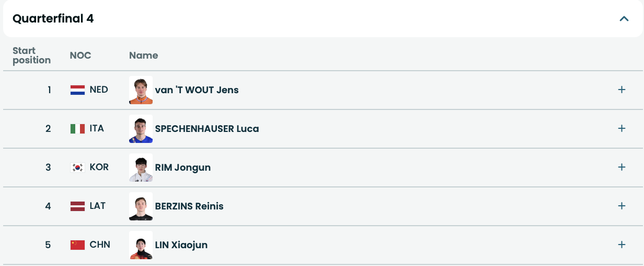Open RIM Jongun athlete photo

(141, 168)
